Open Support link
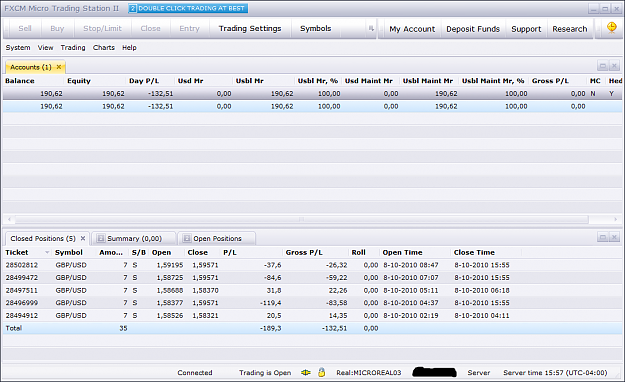Viewport: 625px width, 382px height. coord(526,29)
